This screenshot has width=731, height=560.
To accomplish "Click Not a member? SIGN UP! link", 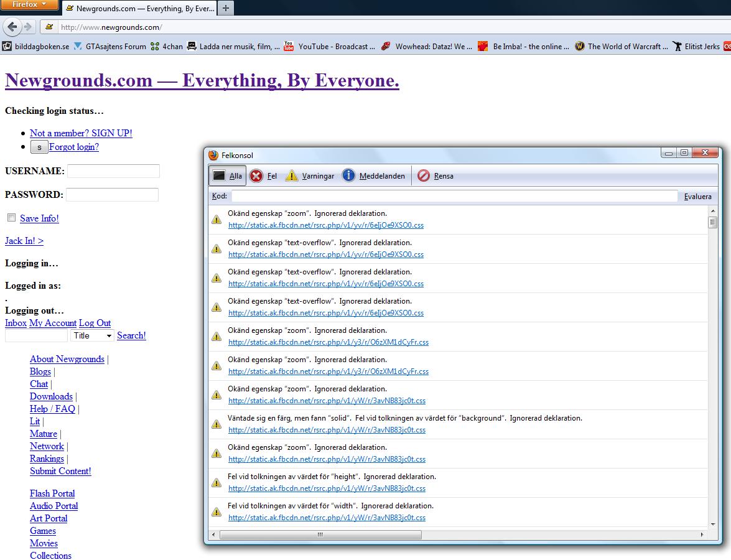I will coord(81,133).
